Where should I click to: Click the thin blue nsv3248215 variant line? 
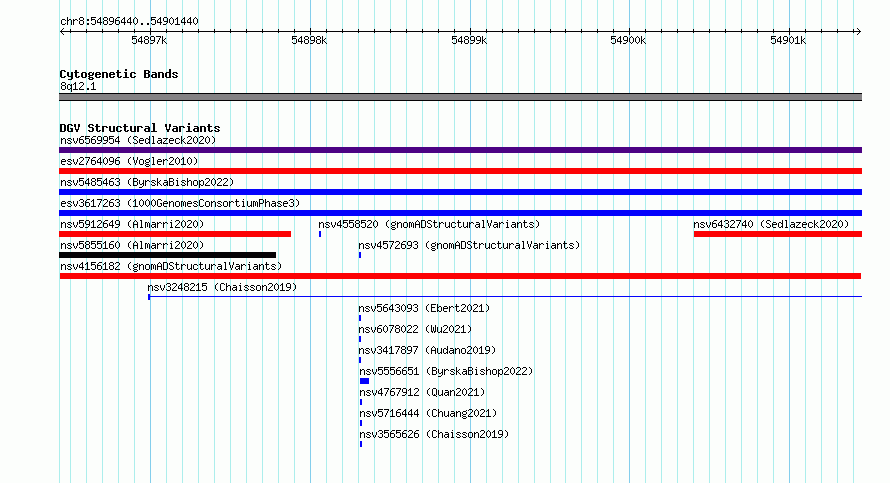click(x=505, y=296)
